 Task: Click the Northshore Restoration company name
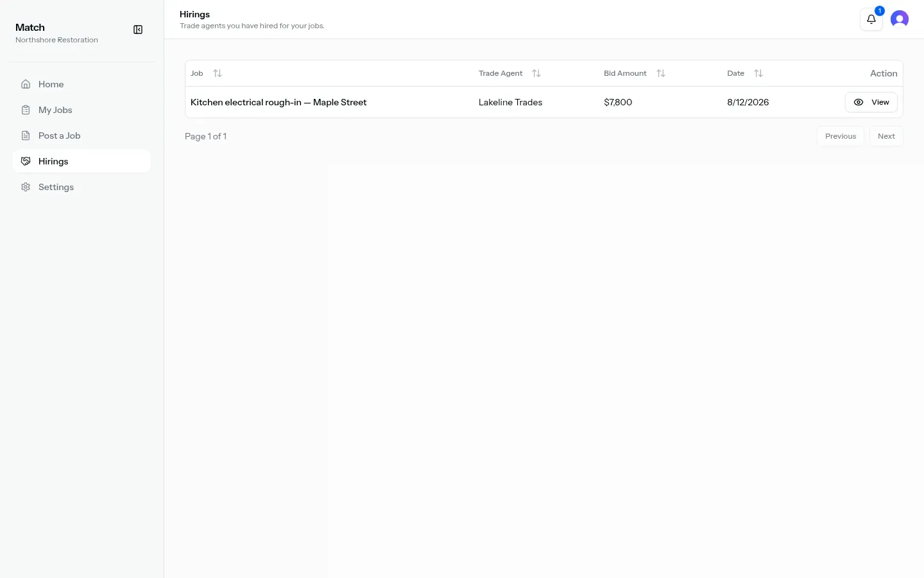tap(56, 40)
